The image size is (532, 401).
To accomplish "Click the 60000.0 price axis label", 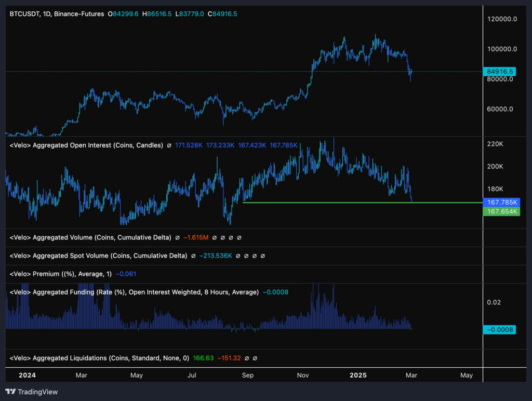I will [500, 109].
